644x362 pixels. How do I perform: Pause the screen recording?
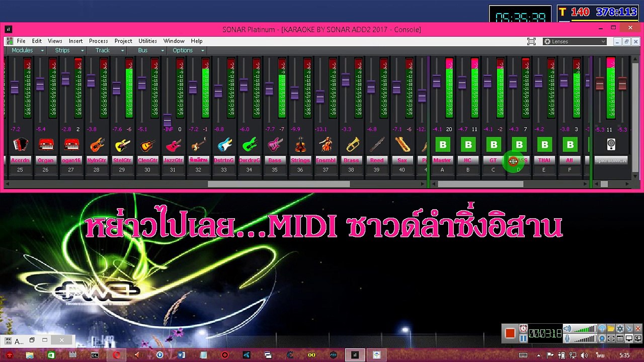(523, 338)
